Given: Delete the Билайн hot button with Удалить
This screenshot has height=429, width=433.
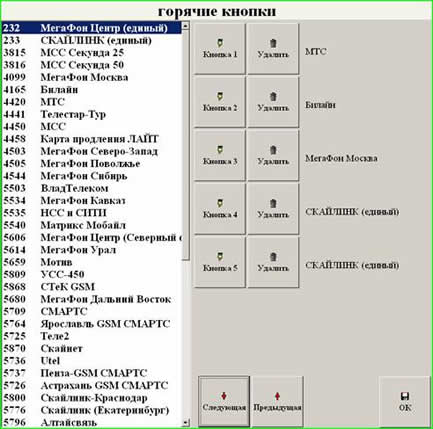Looking at the screenshot, I should [273, 102].
